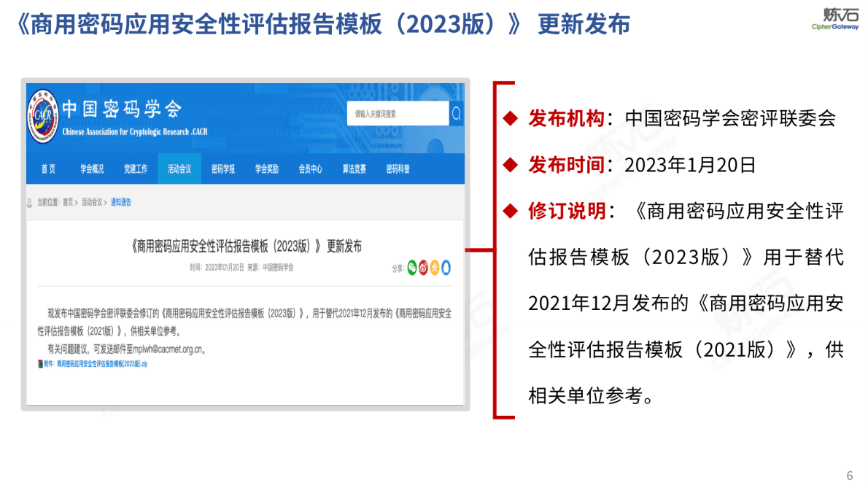868x488 pixels.
Task: Select the 算法竞赛 navigation item
Action: (354, 169)
